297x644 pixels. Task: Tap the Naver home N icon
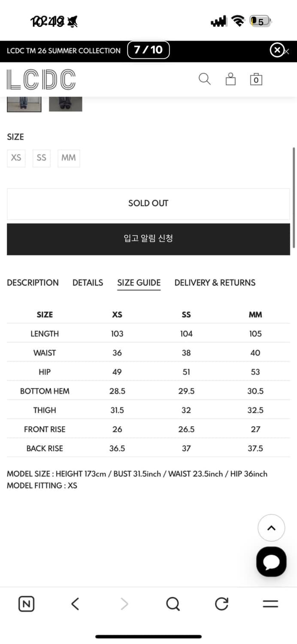26,604
